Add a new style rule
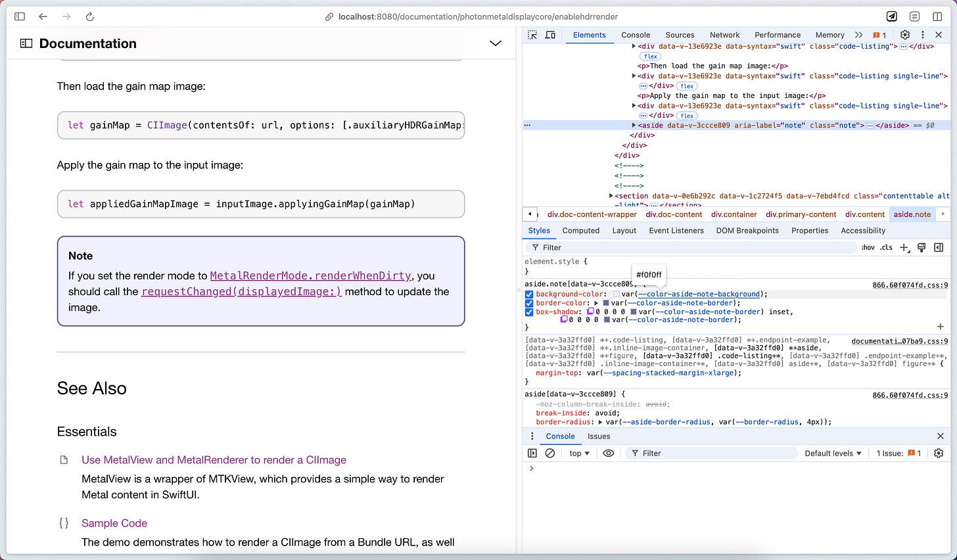957x560 pixels. 904,247
